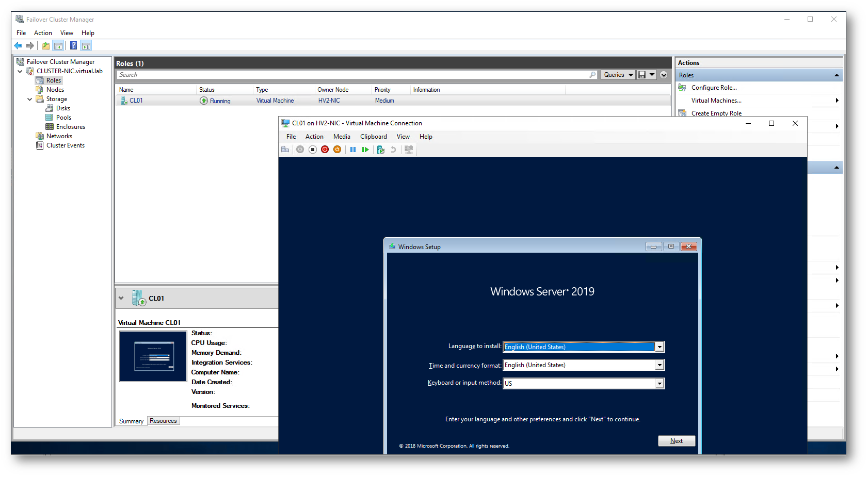
Task: Open File menu in Failover Cluster Manager
Action: [x=21, y=33]
